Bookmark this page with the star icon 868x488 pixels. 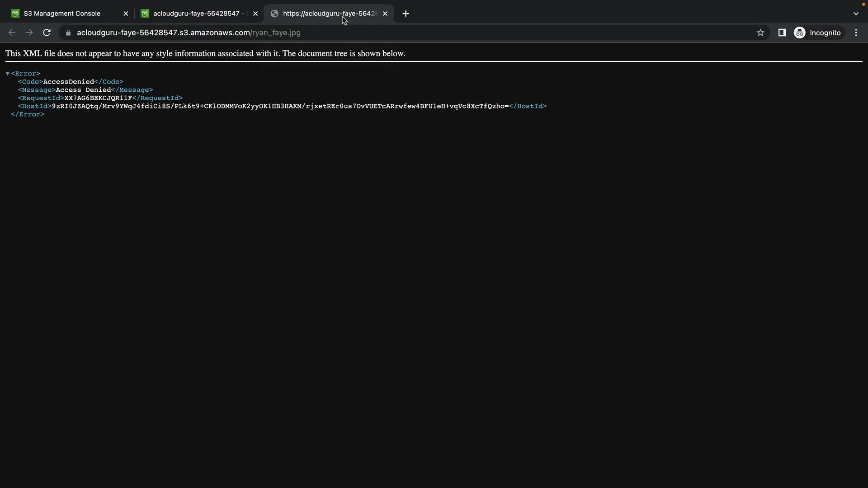click(760, 33)
